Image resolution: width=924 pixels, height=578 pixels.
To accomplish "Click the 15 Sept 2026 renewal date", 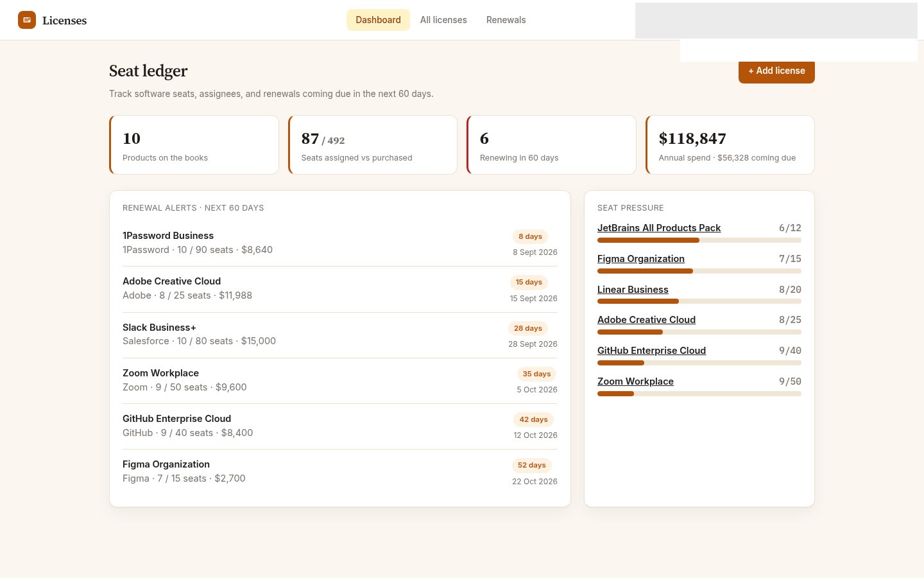I will pos(534,299).
